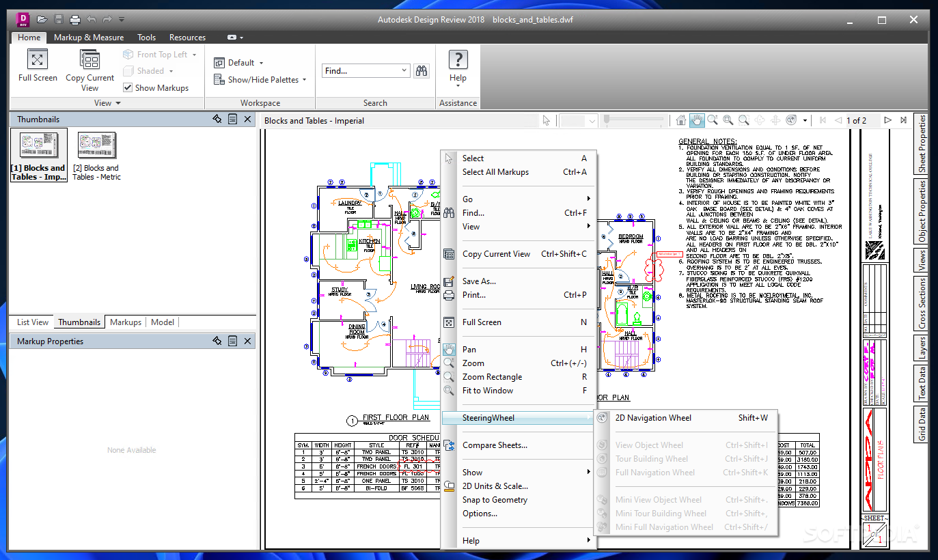Viewport: 938px width, 560px height.
Task: Open the Default workspace dropdown
Action: [262, 63]
